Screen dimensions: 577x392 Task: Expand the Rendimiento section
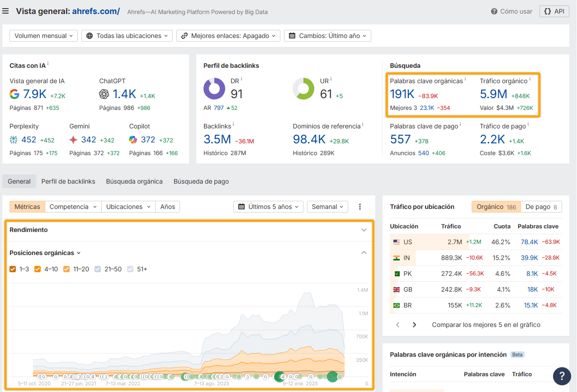point(364,230)
